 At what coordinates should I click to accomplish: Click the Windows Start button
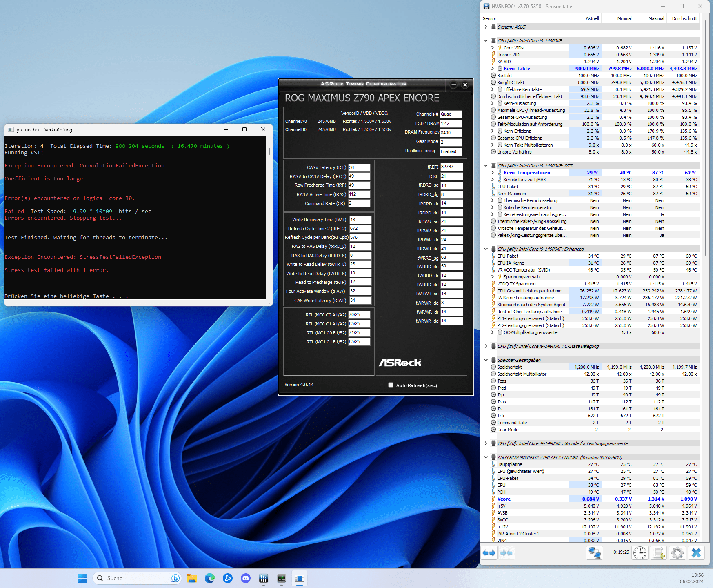(82, 578)
